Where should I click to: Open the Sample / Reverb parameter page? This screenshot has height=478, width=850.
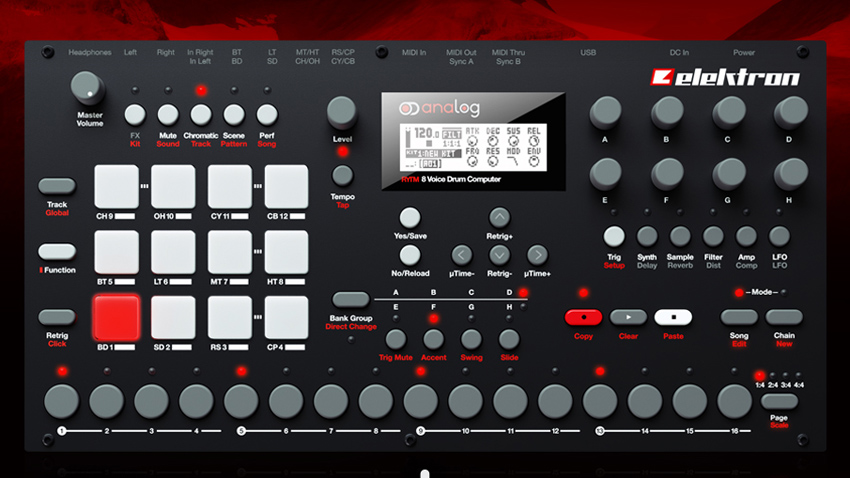click(x=680, y=236)
